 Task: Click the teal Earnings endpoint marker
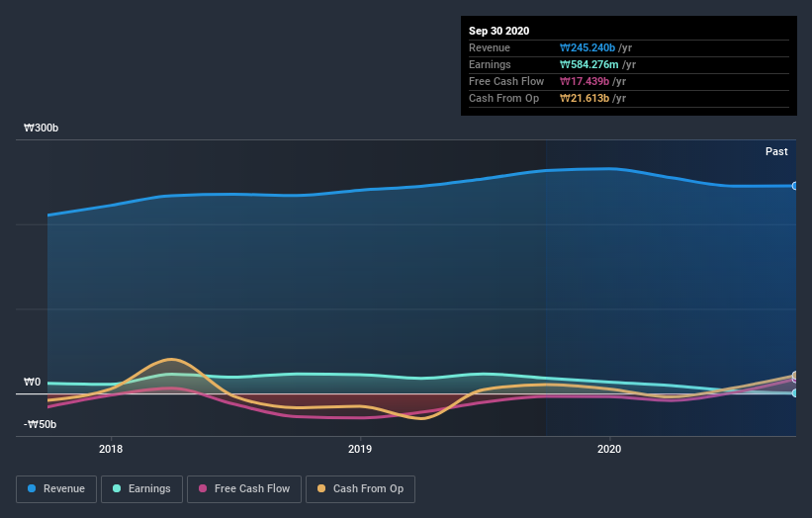click(795, 393)
